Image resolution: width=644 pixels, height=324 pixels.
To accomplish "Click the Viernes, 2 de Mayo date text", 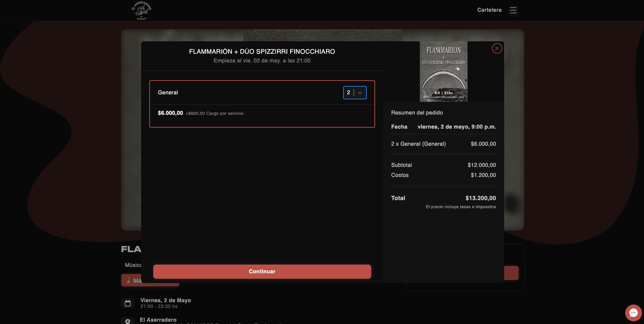I will (x=165, y=300).
